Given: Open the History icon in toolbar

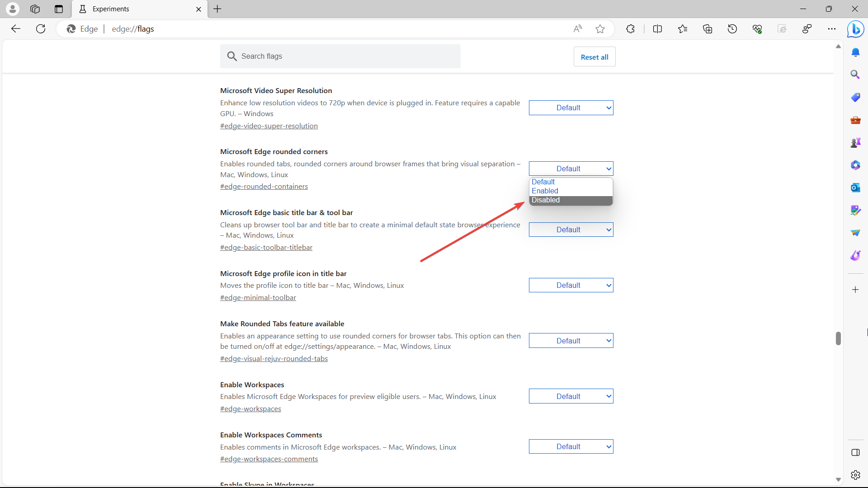Looking at the screenshot, I should click(x=732, y=28).
